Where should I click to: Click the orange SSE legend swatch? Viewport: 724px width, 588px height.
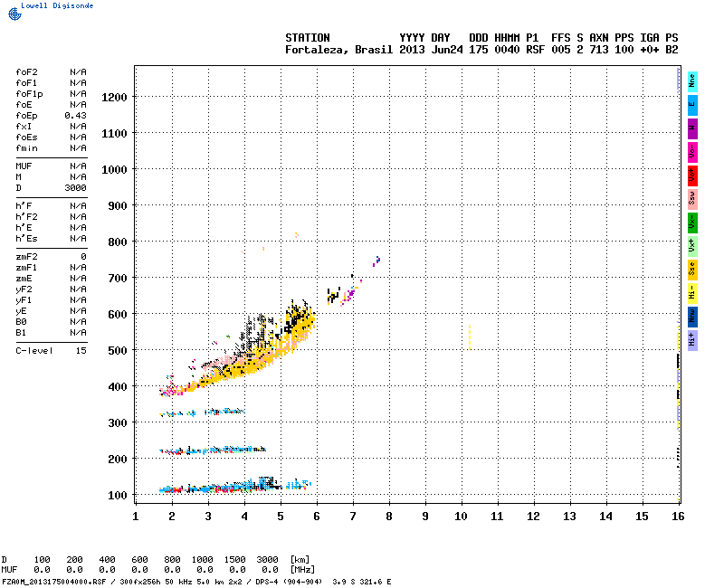coord(692,270)
